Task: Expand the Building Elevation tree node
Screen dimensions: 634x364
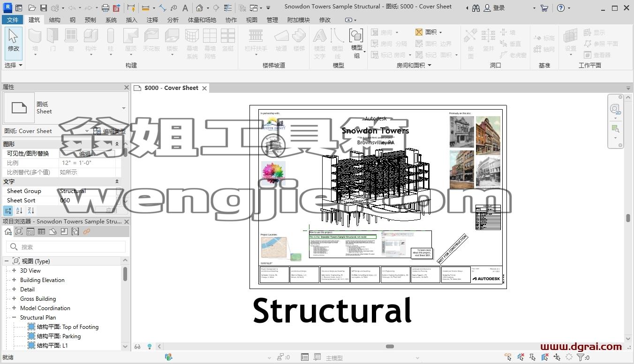Action: coord(14,280)
